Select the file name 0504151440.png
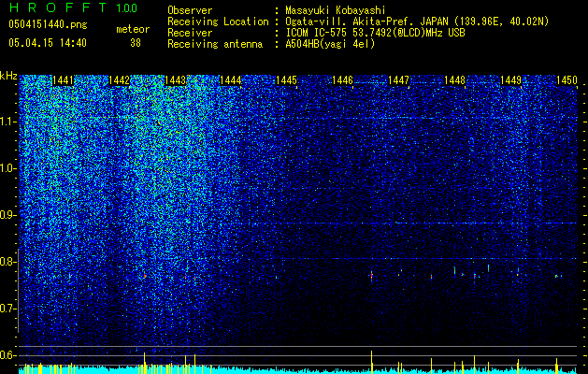 click(x=48, y=24)
